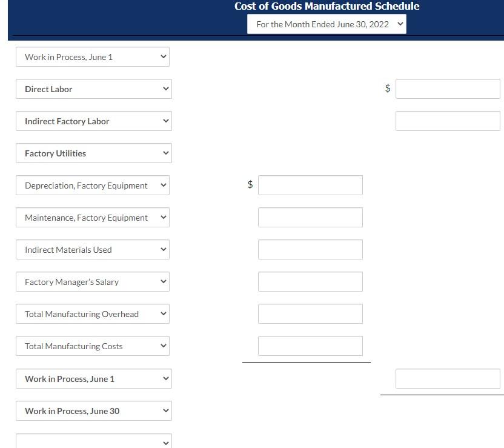The height and width of the screenshot is (448, 504).
Task: Expand the second 'Work in Process, June 1' dropdown
Action: (93, 378)
